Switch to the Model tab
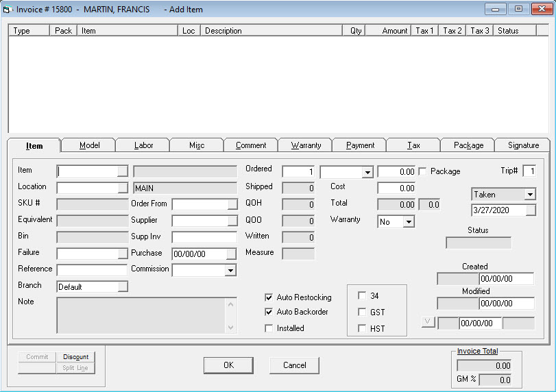 pos(89,145)
